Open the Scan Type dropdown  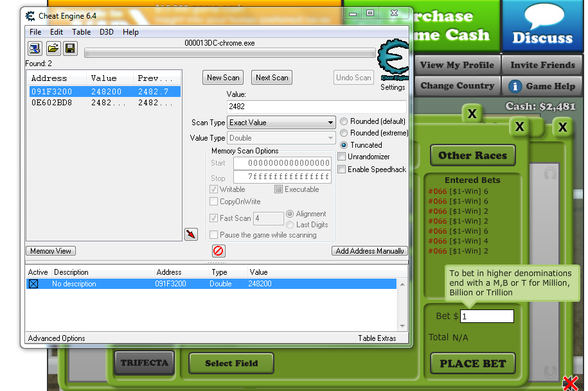point(281,123)
